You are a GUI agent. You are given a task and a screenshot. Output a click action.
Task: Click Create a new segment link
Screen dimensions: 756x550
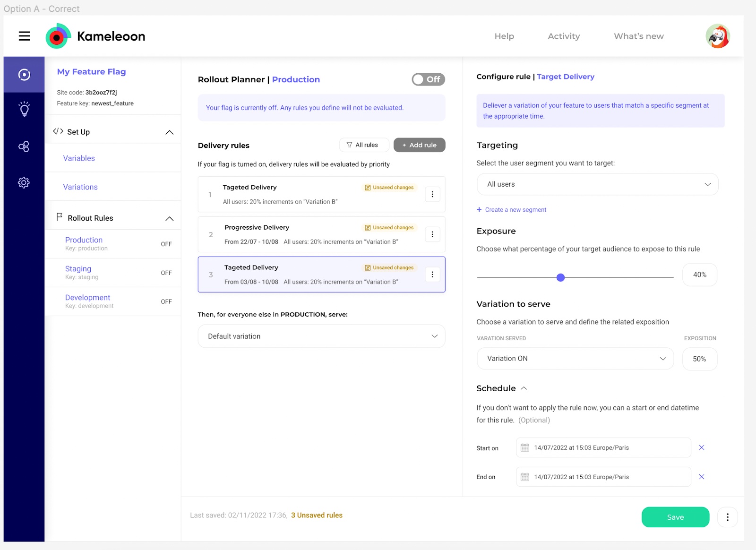(x=515, y=210)
